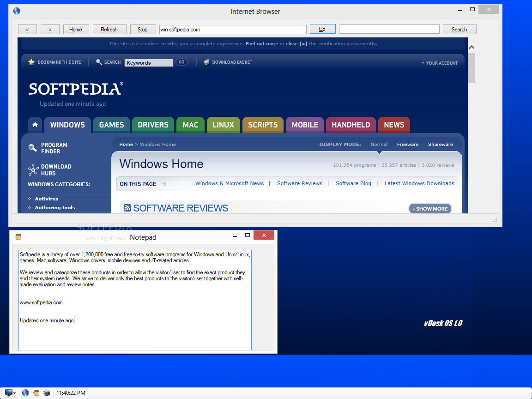This screenshot has height=399, width=532.
Task: Select Shareware display mode
Action: [x=441, y=144]
